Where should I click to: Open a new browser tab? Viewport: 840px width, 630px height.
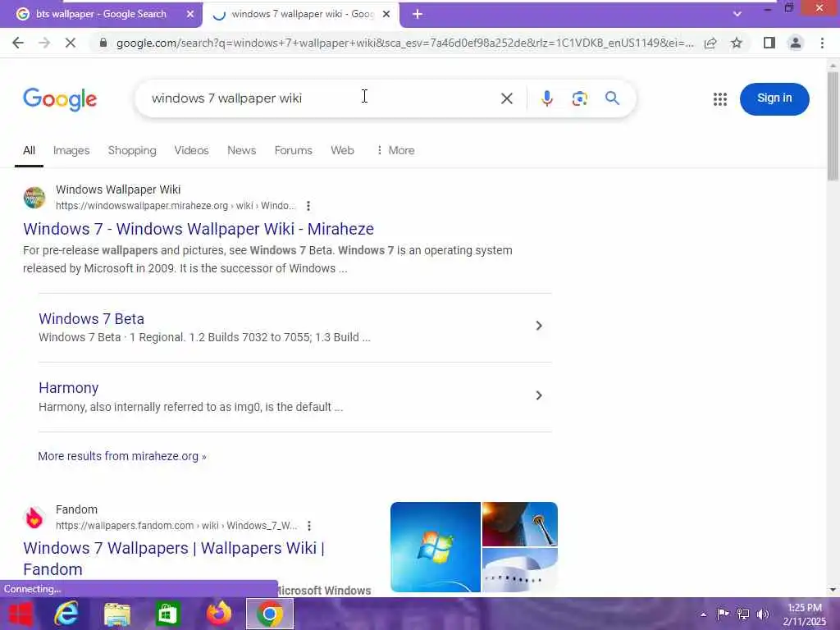(x=418, y=15)
